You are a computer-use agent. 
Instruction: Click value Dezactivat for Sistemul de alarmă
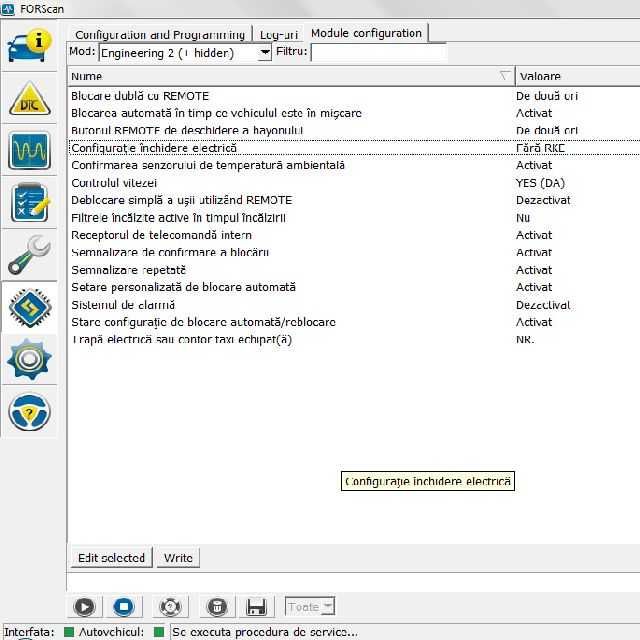coord(543,305)
